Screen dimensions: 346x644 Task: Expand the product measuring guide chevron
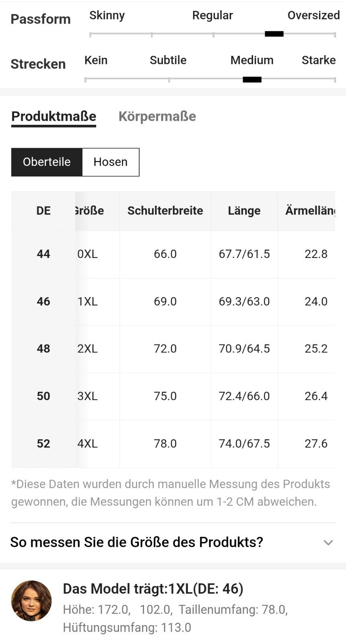tap(328, 543)
